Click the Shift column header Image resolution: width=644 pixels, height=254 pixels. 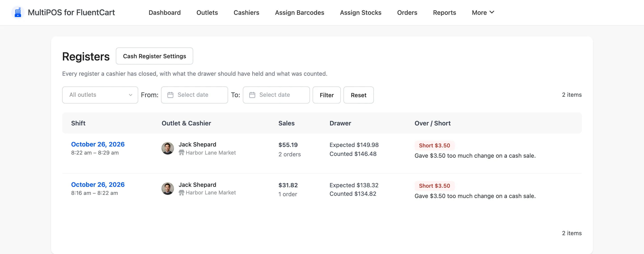78,123
